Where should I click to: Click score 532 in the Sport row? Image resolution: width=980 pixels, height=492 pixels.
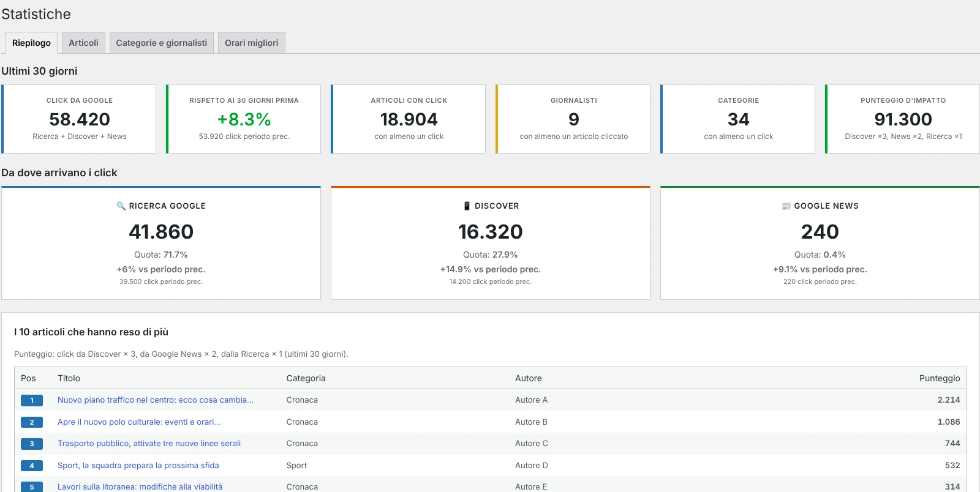click(952, 466)
